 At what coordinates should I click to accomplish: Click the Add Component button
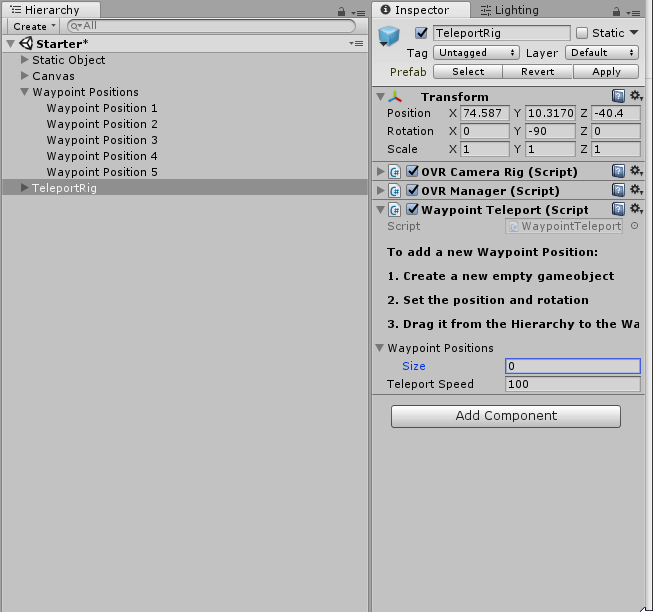505,416
